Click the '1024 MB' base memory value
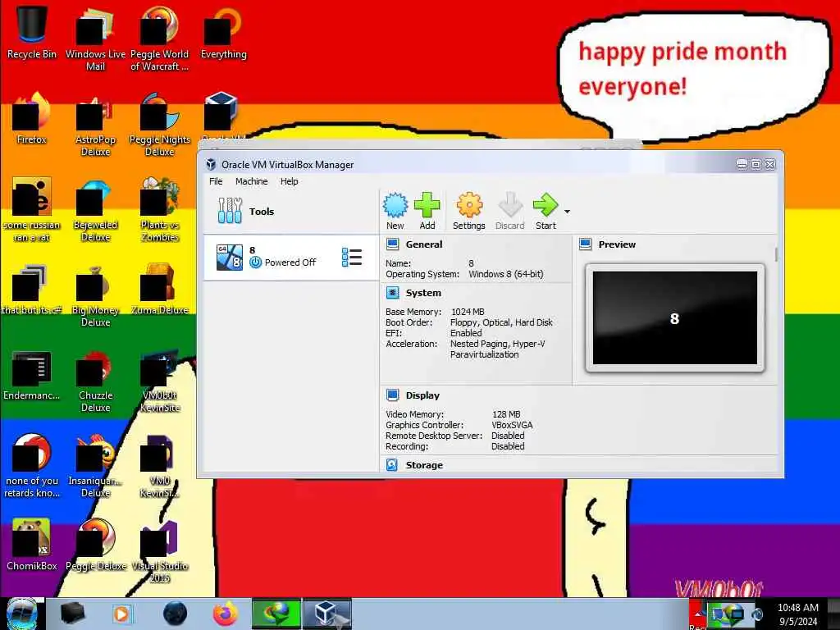 click(468, 312)
